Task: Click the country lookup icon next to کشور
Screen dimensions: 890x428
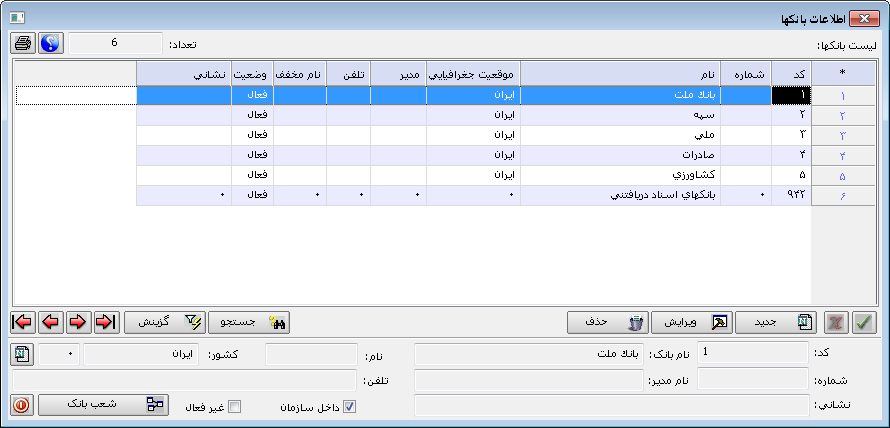Action: pos(23,354)
